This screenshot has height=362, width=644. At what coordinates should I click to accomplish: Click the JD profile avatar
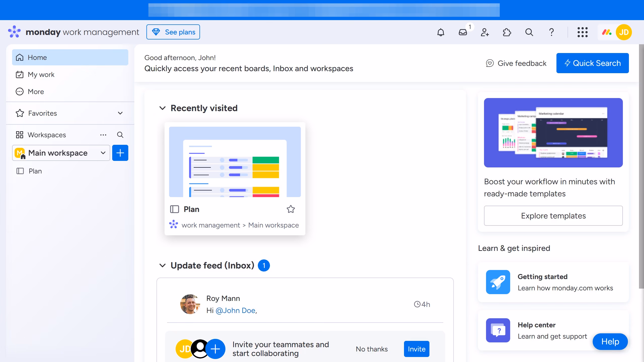pos(624,32)
